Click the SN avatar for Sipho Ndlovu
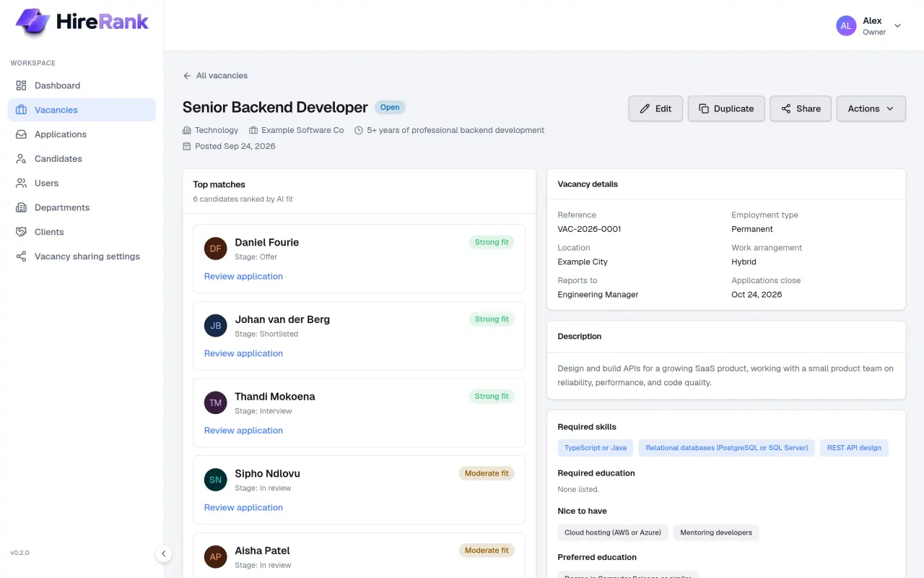The width and height of the screenshot is (924, 578). pyautogui.click(x=216, y=480)
